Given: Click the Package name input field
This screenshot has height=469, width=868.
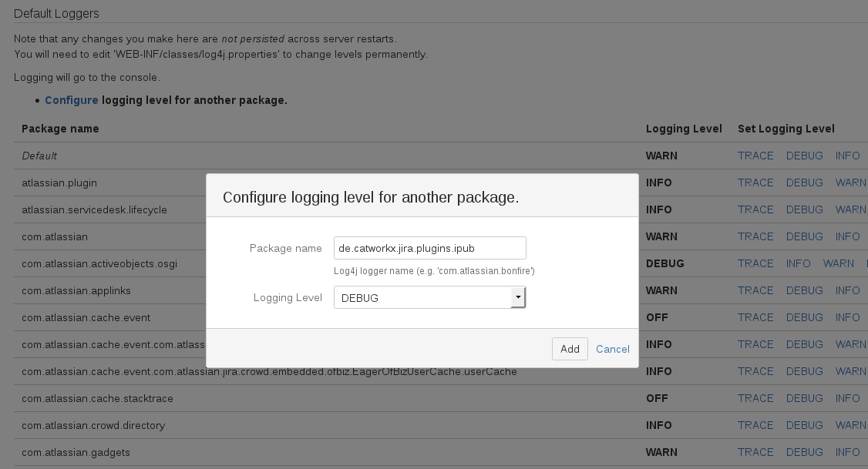Looking at the screenshot, I should 429,248.
